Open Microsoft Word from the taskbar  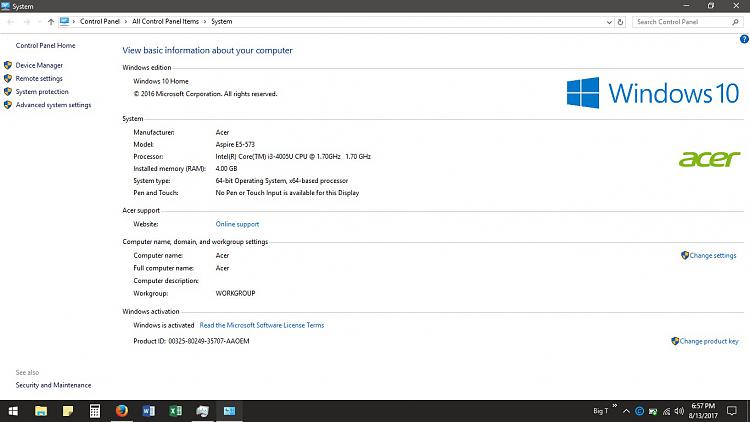pyautogui.click(x=149, y=411)
